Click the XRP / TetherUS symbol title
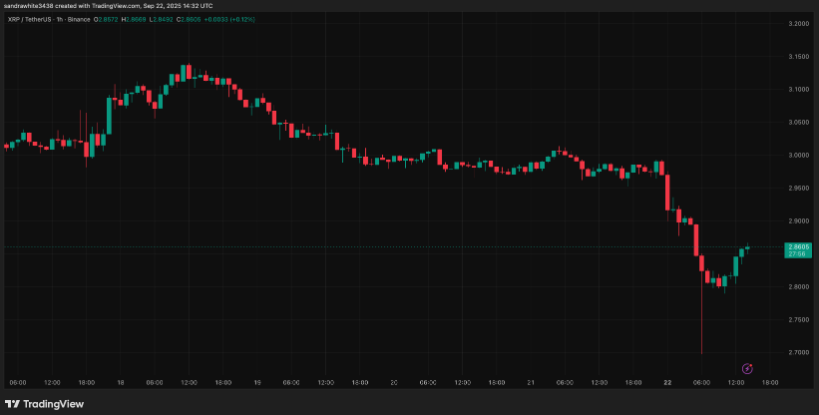 point(30,19)
